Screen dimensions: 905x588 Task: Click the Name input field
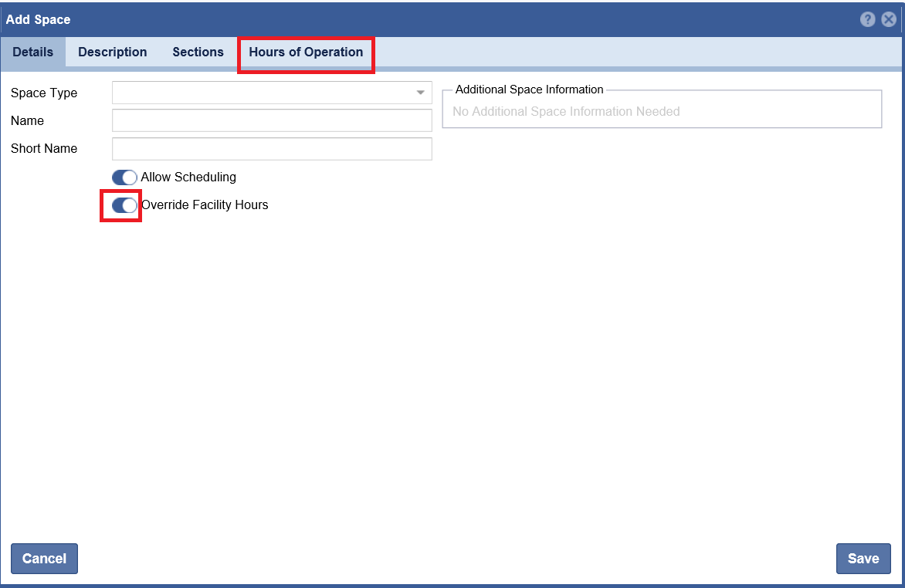272,120
